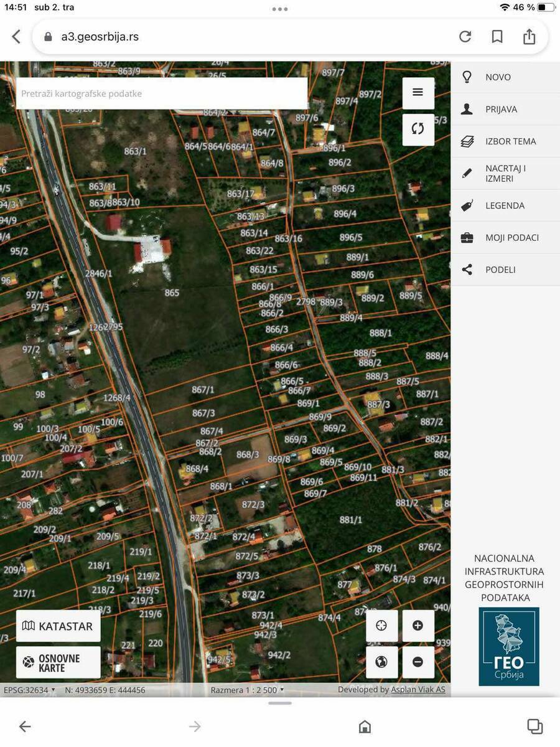Toggle the OSNOVNE KARTE base map button
The height and width of the screenshot is (747, 560).
[58, 662]
